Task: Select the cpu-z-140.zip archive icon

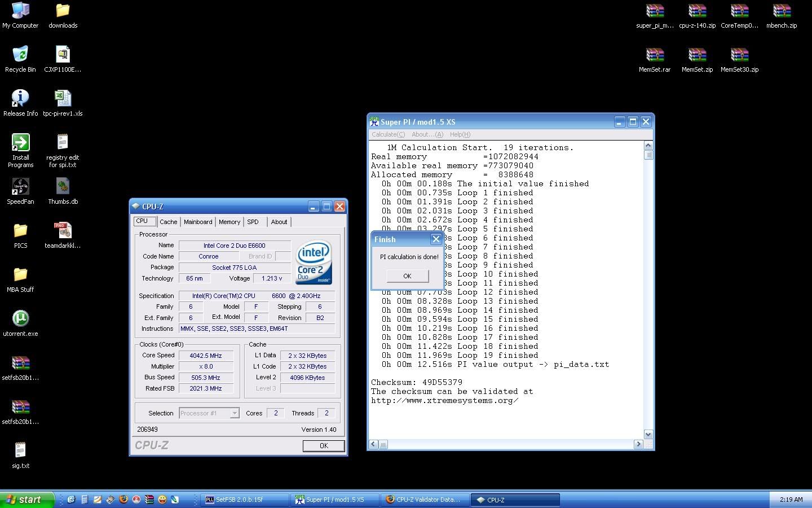Action: 697,15
